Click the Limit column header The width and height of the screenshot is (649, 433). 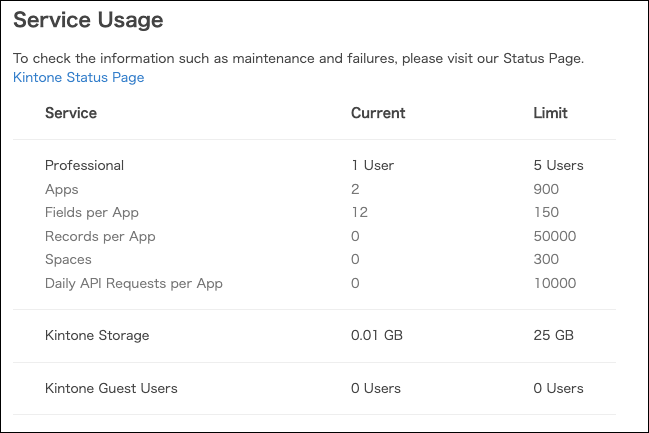(550, 113)
